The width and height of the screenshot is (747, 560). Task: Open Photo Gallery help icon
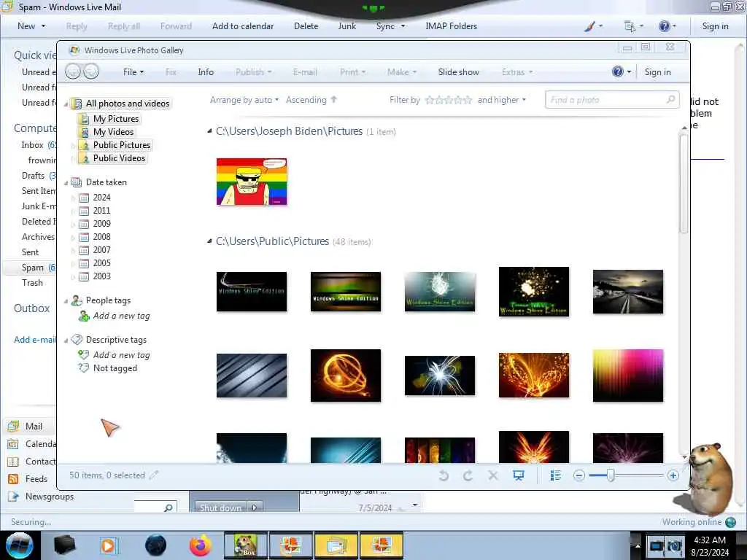[x=617, y=72]
